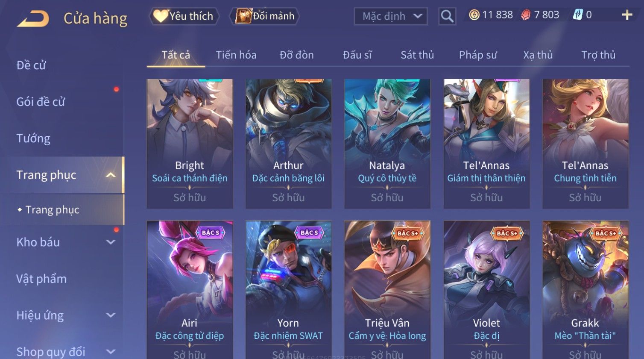
Task: Expand the Kho báu sidebar section
Action: (110, 242)
